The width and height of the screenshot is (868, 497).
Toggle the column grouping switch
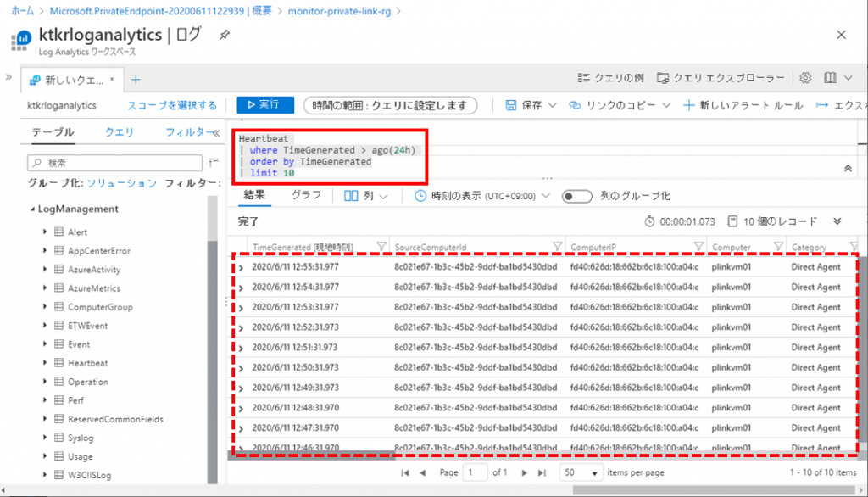(576, 196)
